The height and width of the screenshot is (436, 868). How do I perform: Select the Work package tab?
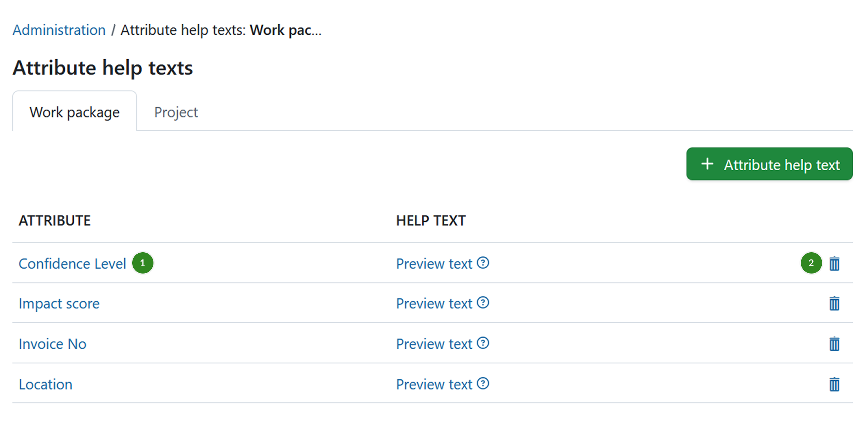(74, 112)
